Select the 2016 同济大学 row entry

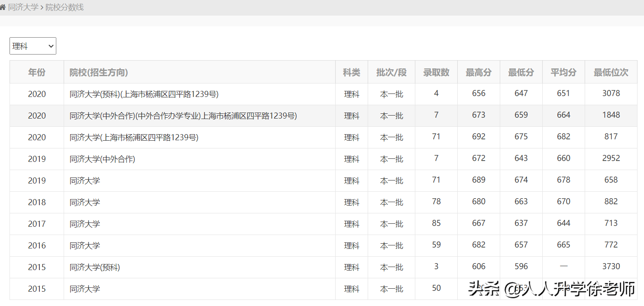[x=85, y=245]
